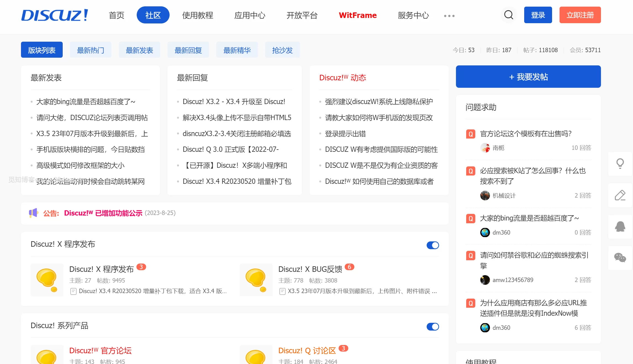Viewport: 633px width, 364px height.
Task: Click the Q badge beside 官方论坛这个模板 question
Action: [471, 134]
